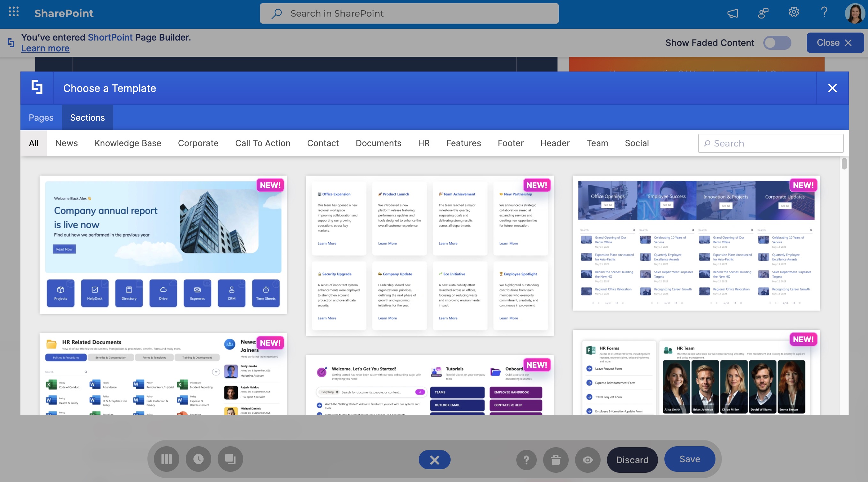Open the ShortPoint Learn more link
Viewport: 868px width, 482px height.
click(45, 48)
